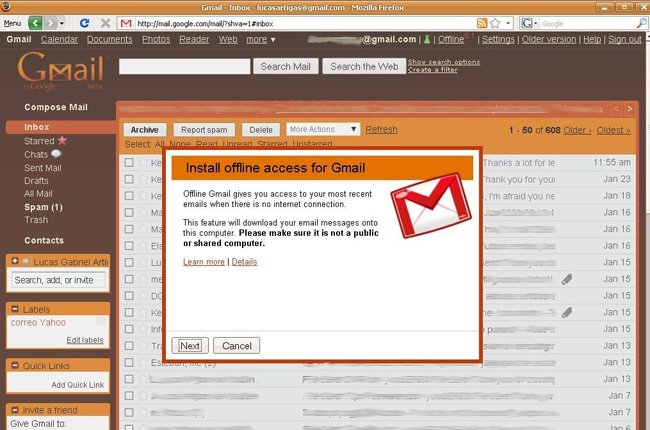Click the Gmail logo
Screen dimensions: 650x430
point(61,70)
